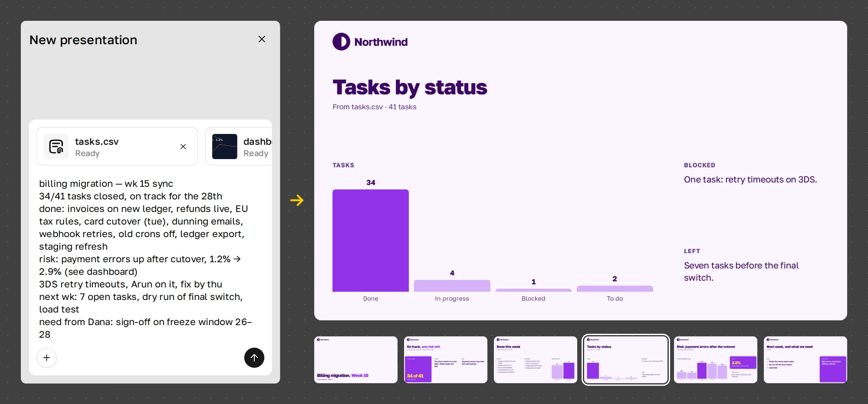Select the 'Risk: payment errors' slide thumbnail

coord(716,360)
